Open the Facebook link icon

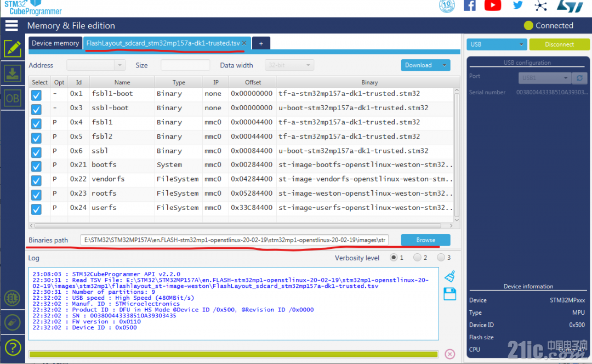click(469, 5)
